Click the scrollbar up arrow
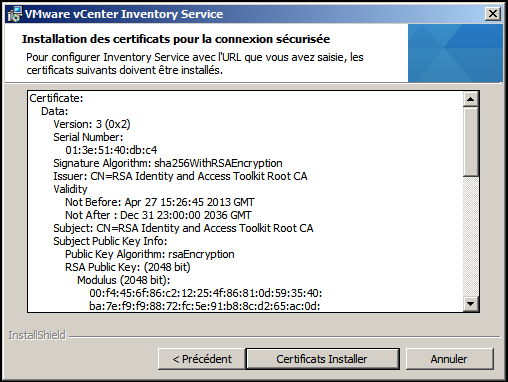Viewport: 508px width, 382px height. click(x=471, y=99)
